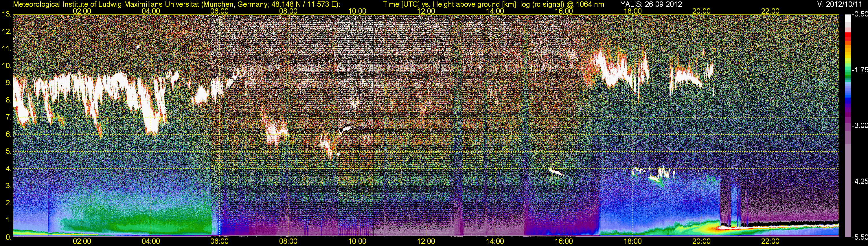The width and height of the screenshot is (868, 246).
Task: Click the 7 km height axis label
Action: coord(8,117)
